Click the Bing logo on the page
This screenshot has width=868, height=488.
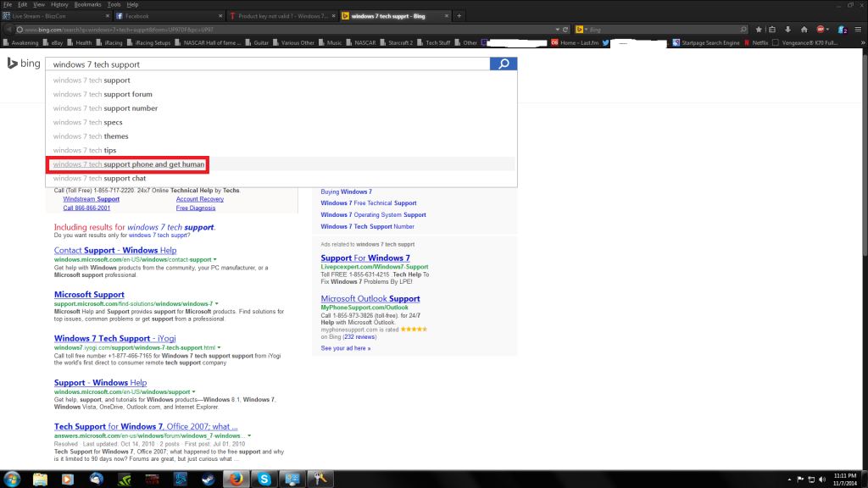pyautogui.click(x=24, y=64)
